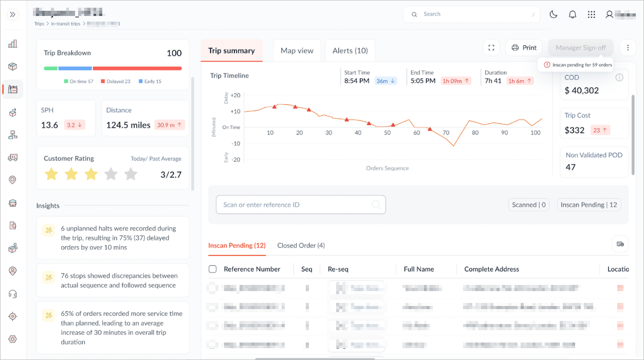The height and width of the screenshot is (360, 644).
Task: Select the Closed Order (4) tab
Action: [x=301, y=245]
